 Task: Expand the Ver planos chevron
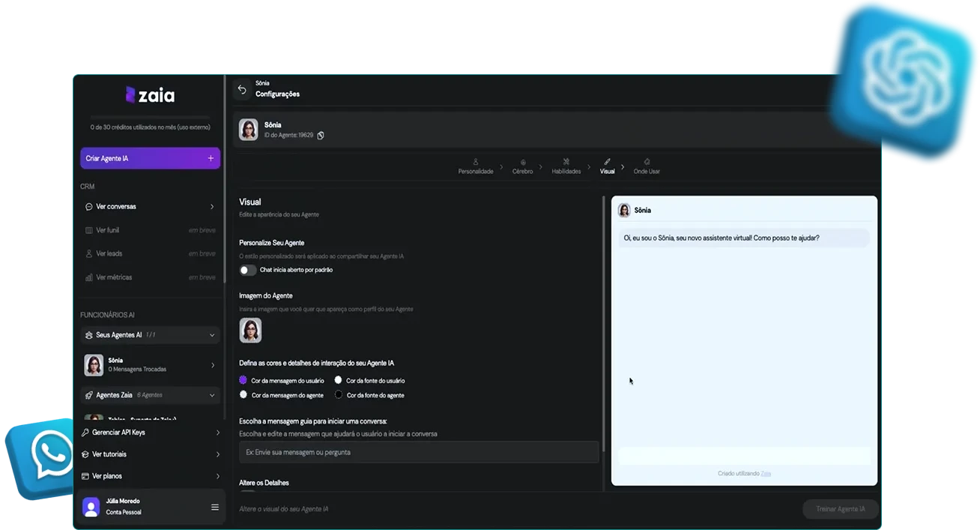click(218, 476)
